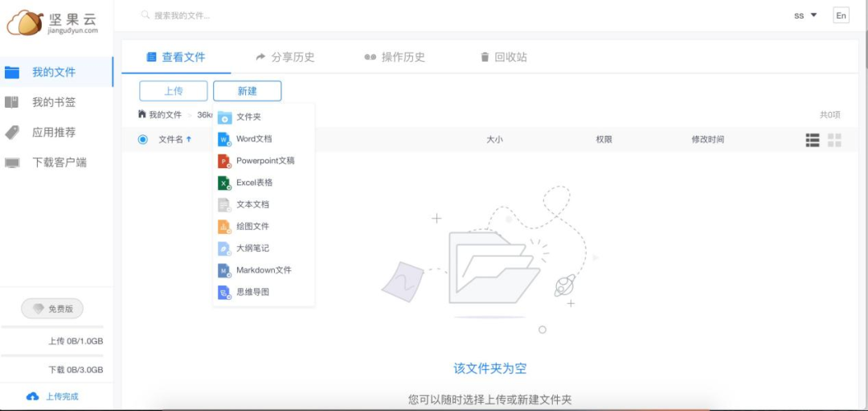This screenshot has width=868, height=411.
Task: Go to 我的文件 in sidebar
Action: click(x=56, y=72)
